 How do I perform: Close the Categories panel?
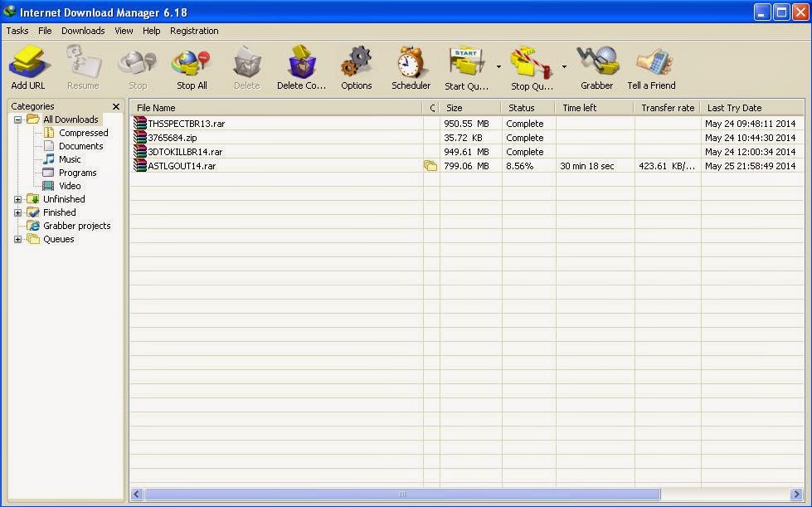[x=116, y=106]
